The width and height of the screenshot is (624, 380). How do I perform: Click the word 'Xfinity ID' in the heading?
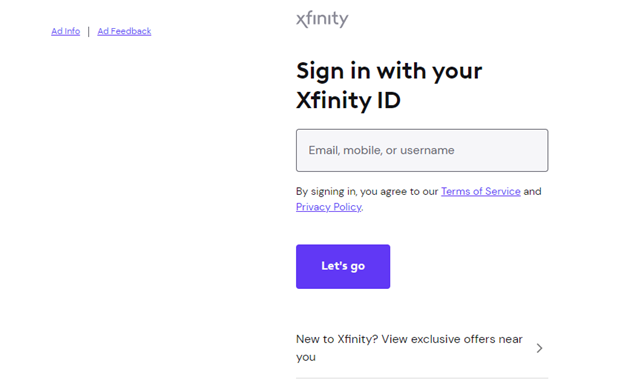pos(348,100)
